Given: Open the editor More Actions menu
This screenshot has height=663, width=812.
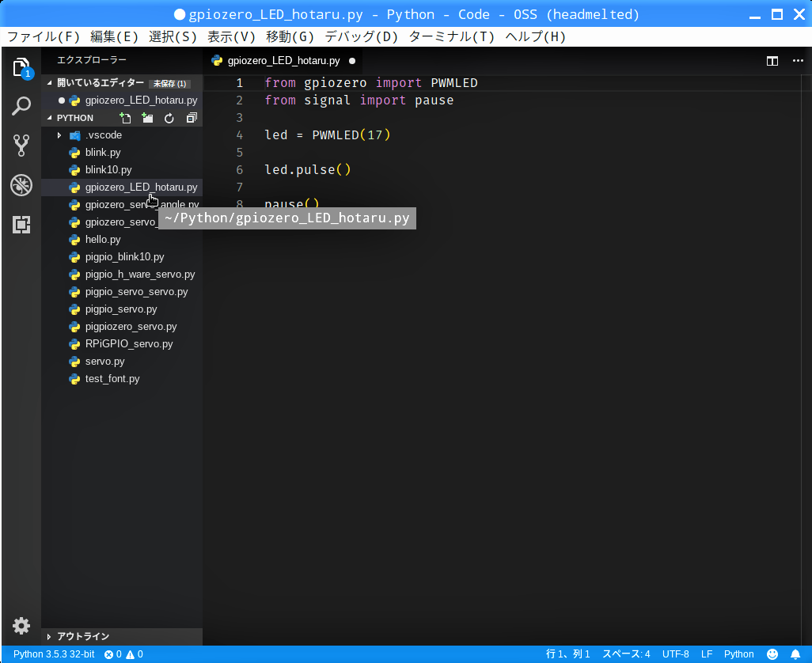Looking at the screenshot, I should point(798,61).
